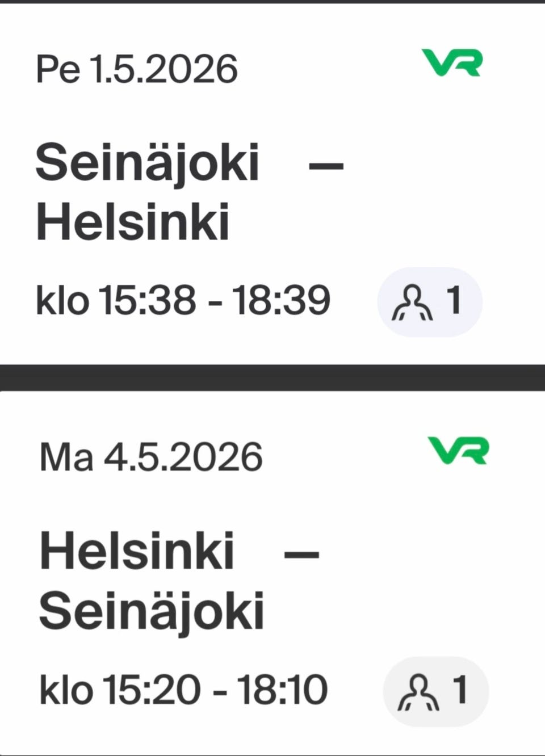
Task: Select departure time 15:20
Action: pyautogui.click(x=152, y=690)
